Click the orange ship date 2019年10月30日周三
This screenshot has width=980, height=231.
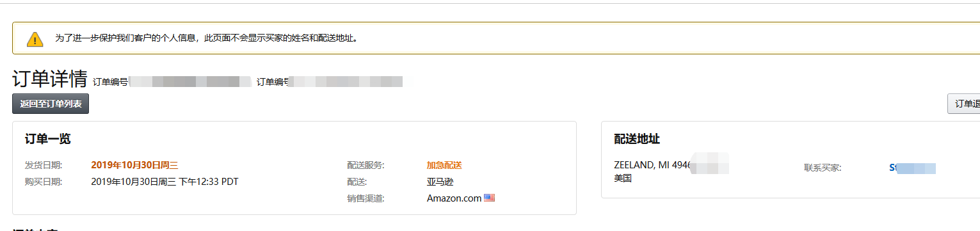134,165
